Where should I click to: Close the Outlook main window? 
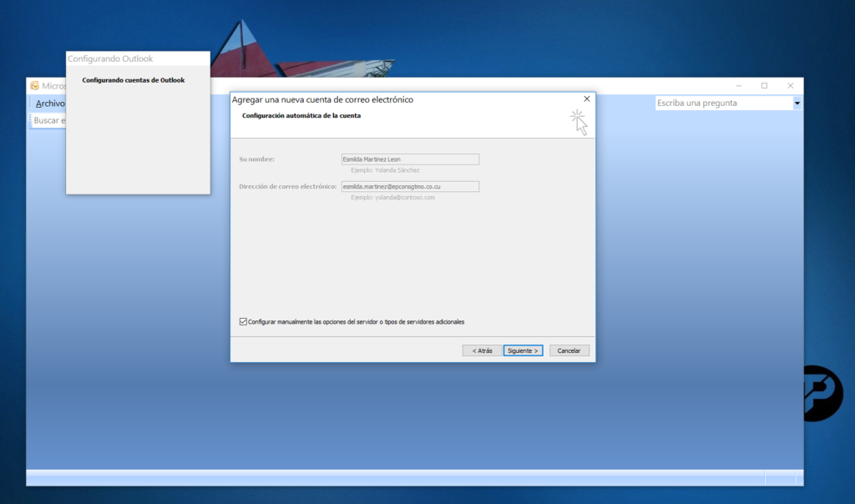coord(790,85)
